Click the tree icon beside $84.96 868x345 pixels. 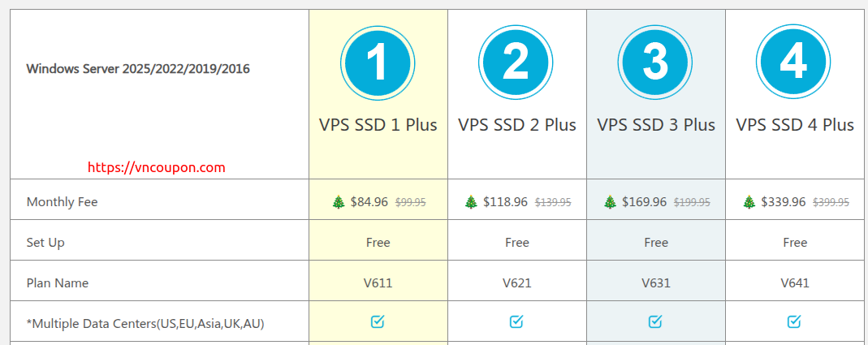(x=339, y=202)
